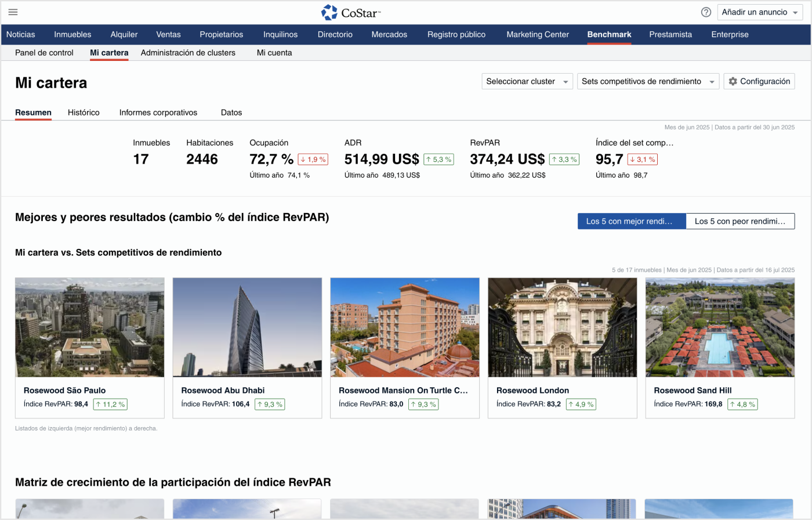Open Administración de clusters link
This screenshot has width=812, height=520.
pos(188,52)
